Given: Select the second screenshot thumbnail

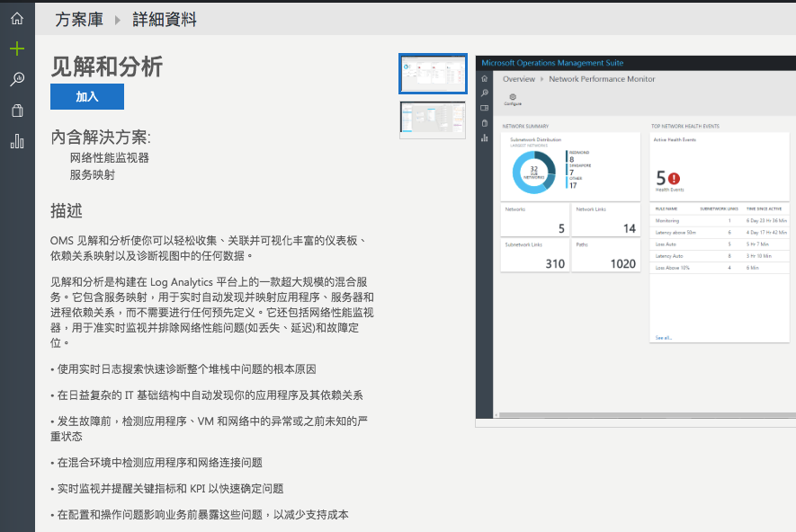Looking at the screenshot, I should (433, 120).
